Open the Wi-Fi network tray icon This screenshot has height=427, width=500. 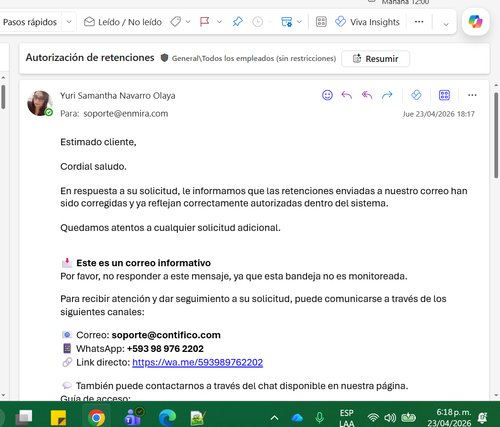coord(373,417)
